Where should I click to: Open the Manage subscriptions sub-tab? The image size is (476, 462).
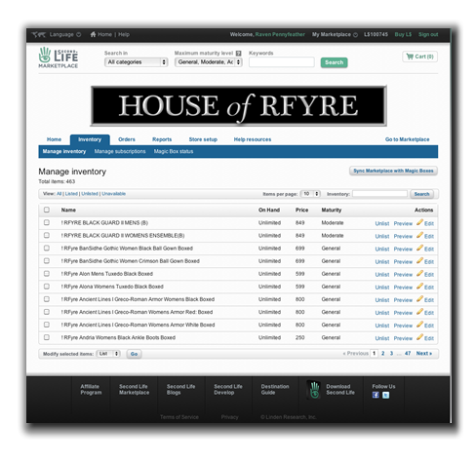tap(120, 151)
